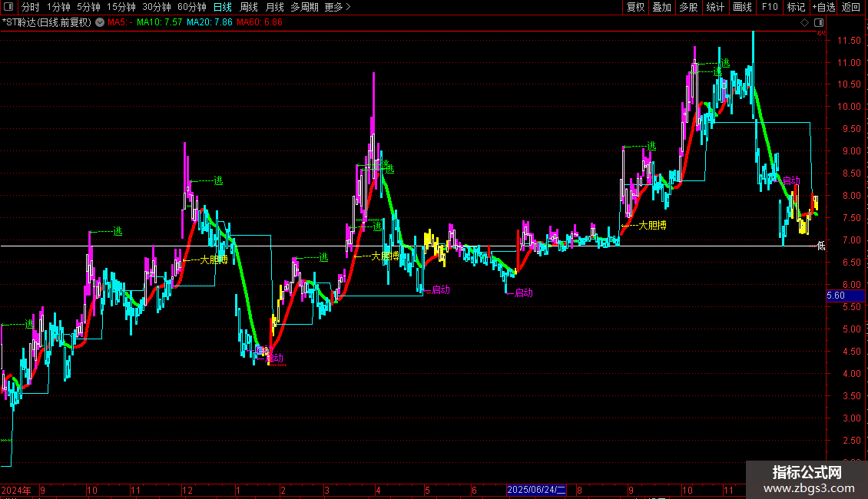Click the 2025/06/24 date marker on time axis

[x=536, y=490]
